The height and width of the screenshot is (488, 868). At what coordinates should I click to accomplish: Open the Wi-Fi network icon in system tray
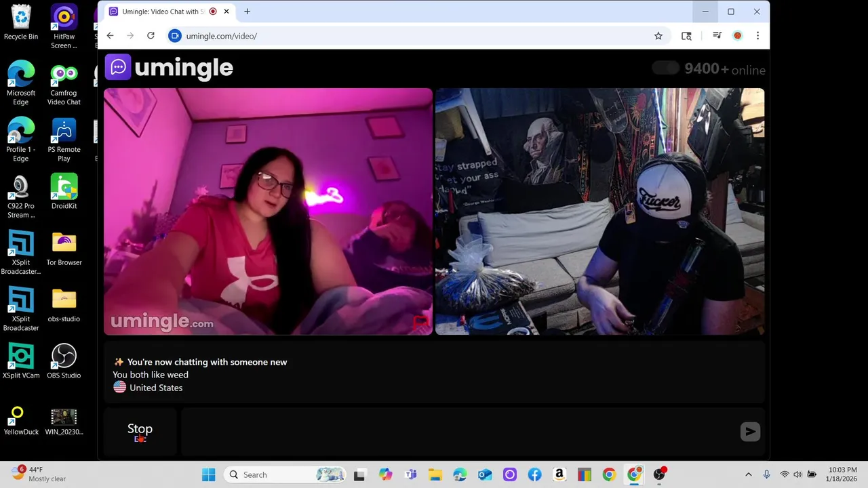[785, 474]
